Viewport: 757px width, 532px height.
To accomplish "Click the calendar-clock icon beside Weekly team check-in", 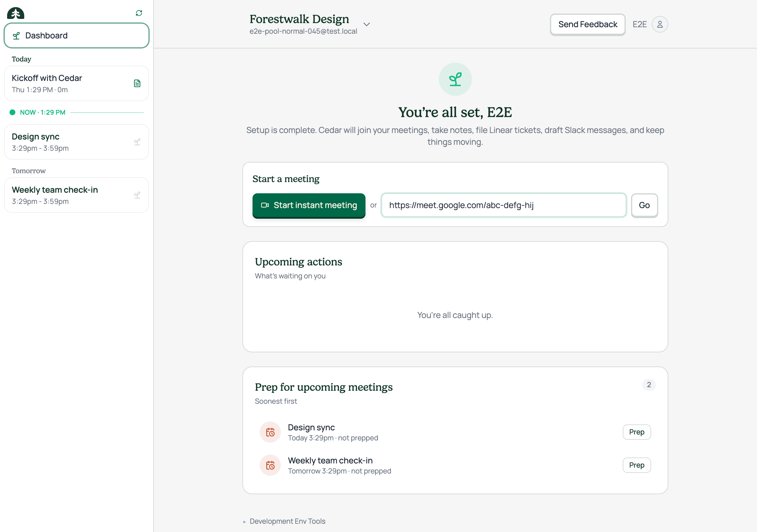I will [270, 465].
